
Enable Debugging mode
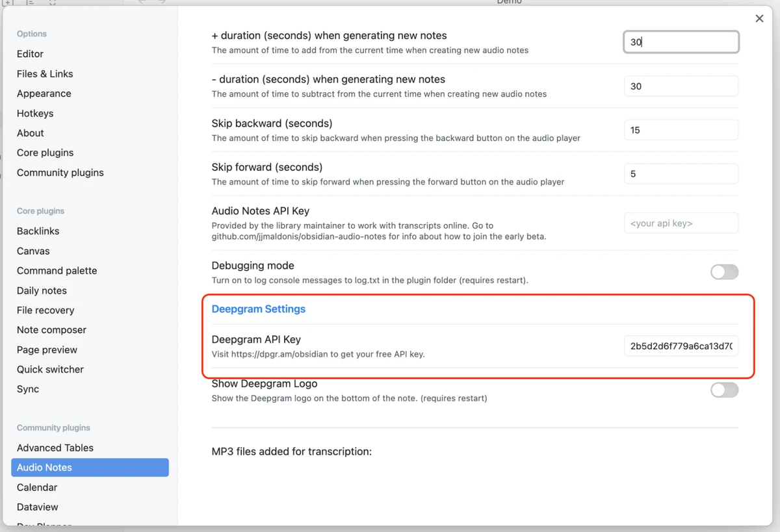click(724, 273)
